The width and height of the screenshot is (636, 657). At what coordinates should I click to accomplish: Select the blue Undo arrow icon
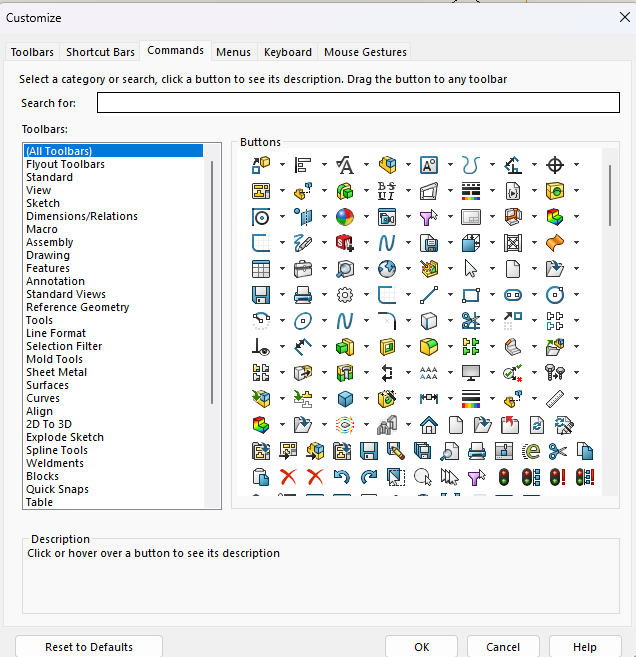[342, 477]
